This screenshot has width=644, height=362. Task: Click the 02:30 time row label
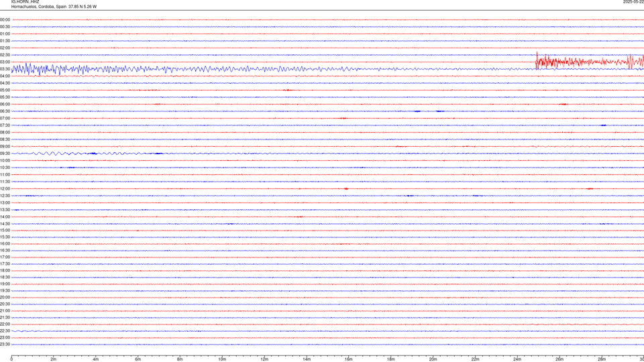[5, 55]
